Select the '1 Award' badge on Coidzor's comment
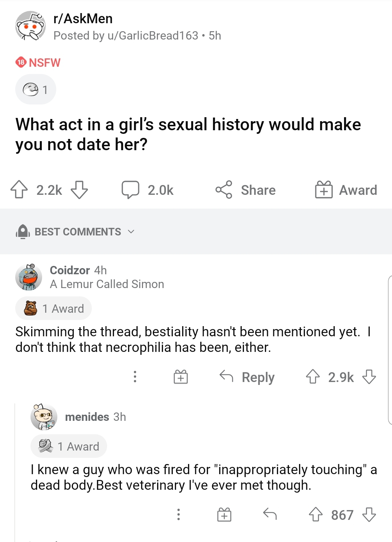Viewport: 392px width, 542px height. pos(53,308)
